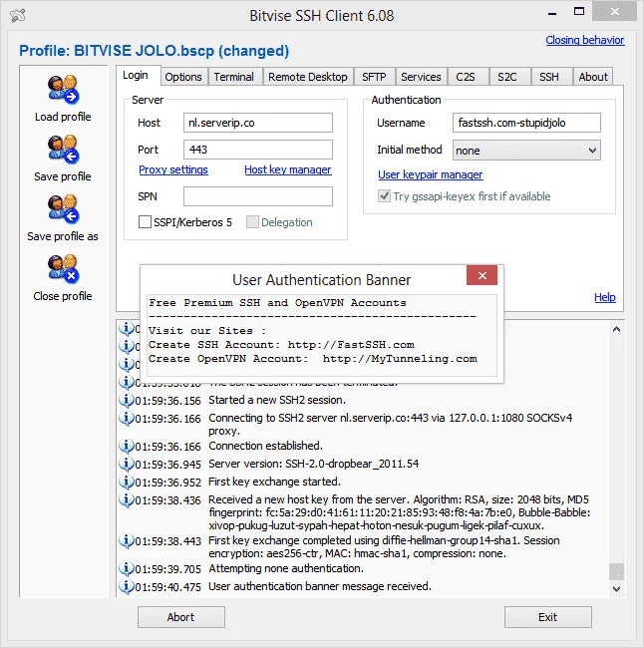Click the SPN input field
The height and width of the screenshot is (648, 644).
(258, 196)
